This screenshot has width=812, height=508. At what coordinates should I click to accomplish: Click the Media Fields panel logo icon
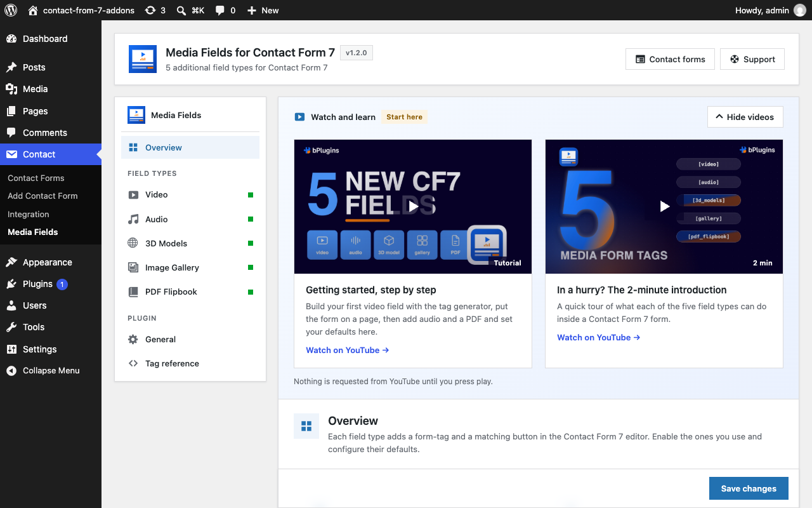(x=136, y=115)
